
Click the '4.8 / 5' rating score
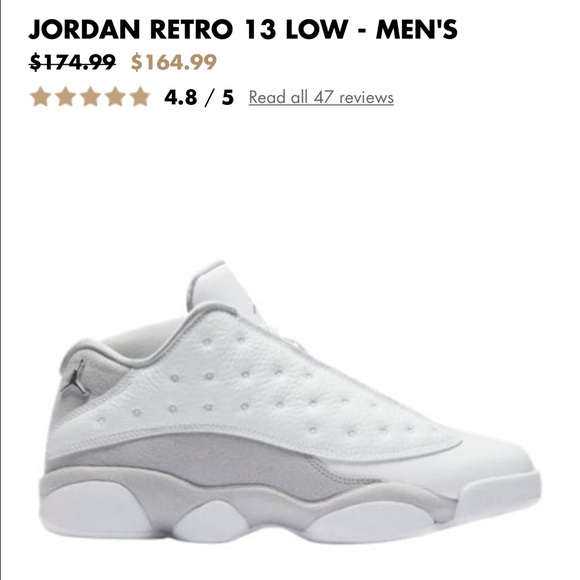(x=199, y=97)
